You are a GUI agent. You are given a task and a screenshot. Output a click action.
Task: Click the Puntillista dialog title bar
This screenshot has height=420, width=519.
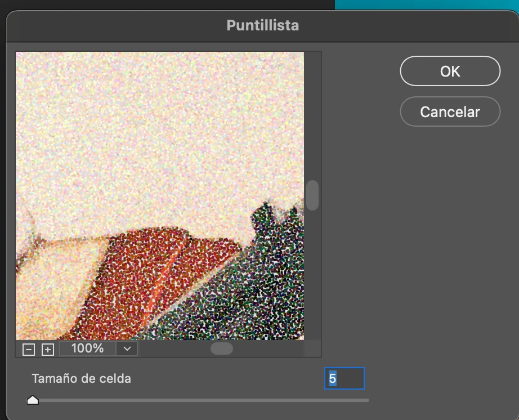[x=262, y=25]
